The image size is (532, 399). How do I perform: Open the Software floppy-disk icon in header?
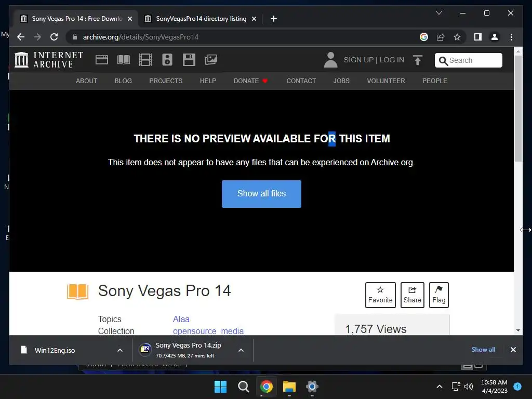pyautogui.click(x=189, y=60)
